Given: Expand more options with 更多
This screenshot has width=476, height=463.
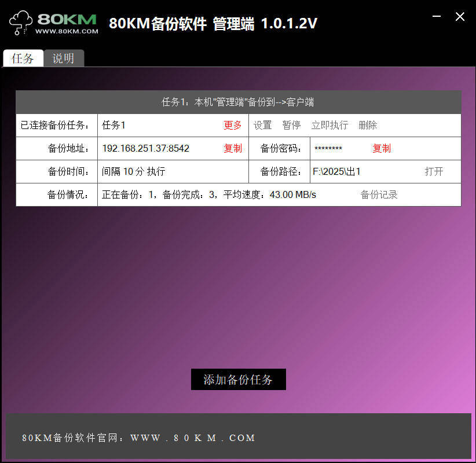Looking at the screenshot, I should (232, 125).
